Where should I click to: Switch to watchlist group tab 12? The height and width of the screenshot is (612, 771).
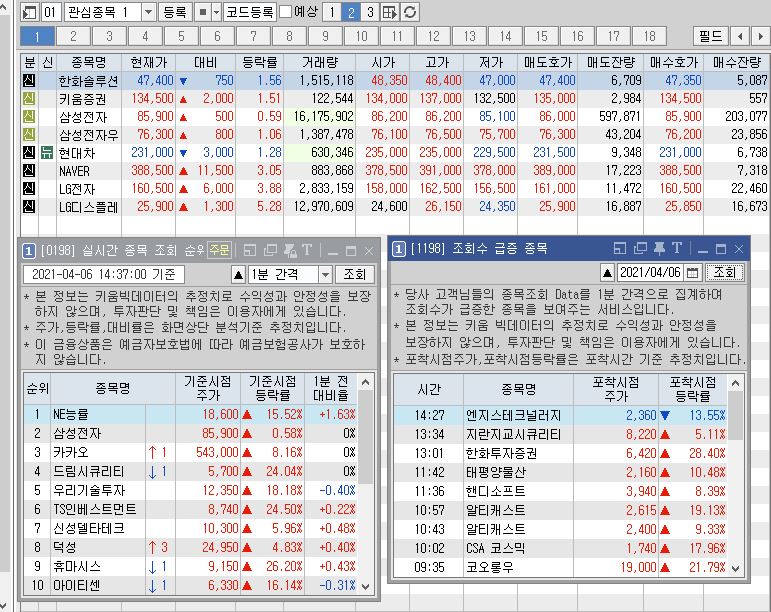(433, 36)
